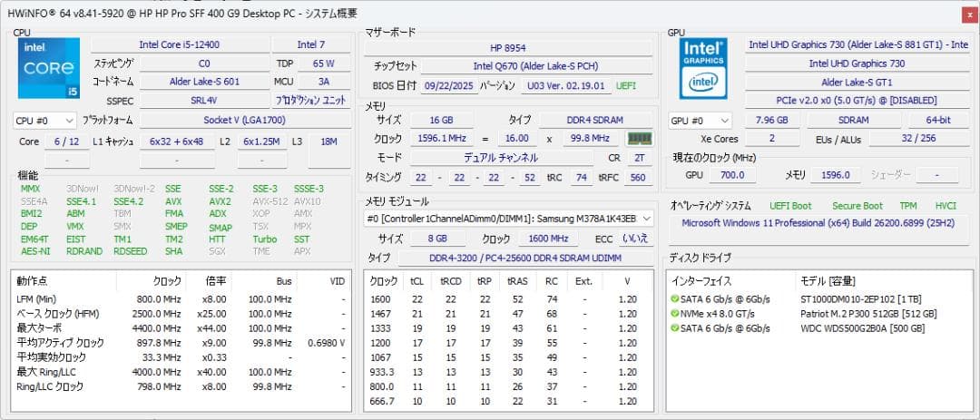The image size is (980, 420).
Task: Click the AES-NI feature label
Action: pyautogui.click(x=35, y=251)
